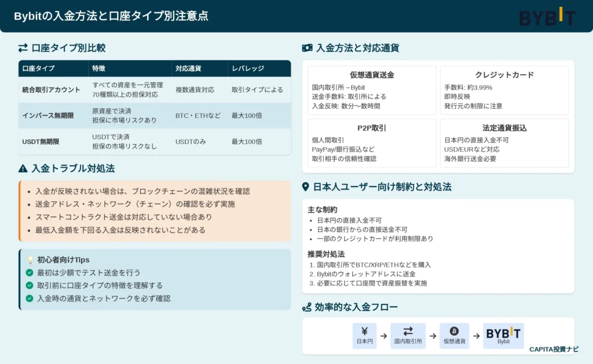Open the P2P取引 card heading
Screen dimensions: 593x364
(372, 128)
